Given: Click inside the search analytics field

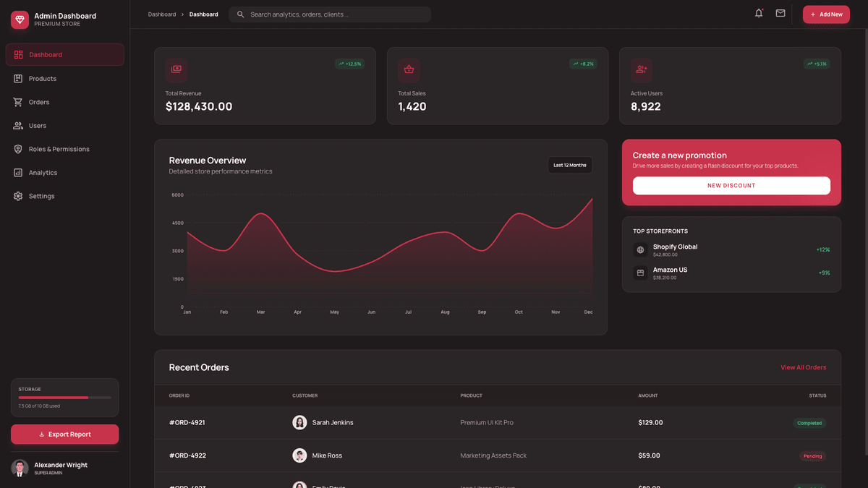Looking at the screenshot, I should click(329, 14).
